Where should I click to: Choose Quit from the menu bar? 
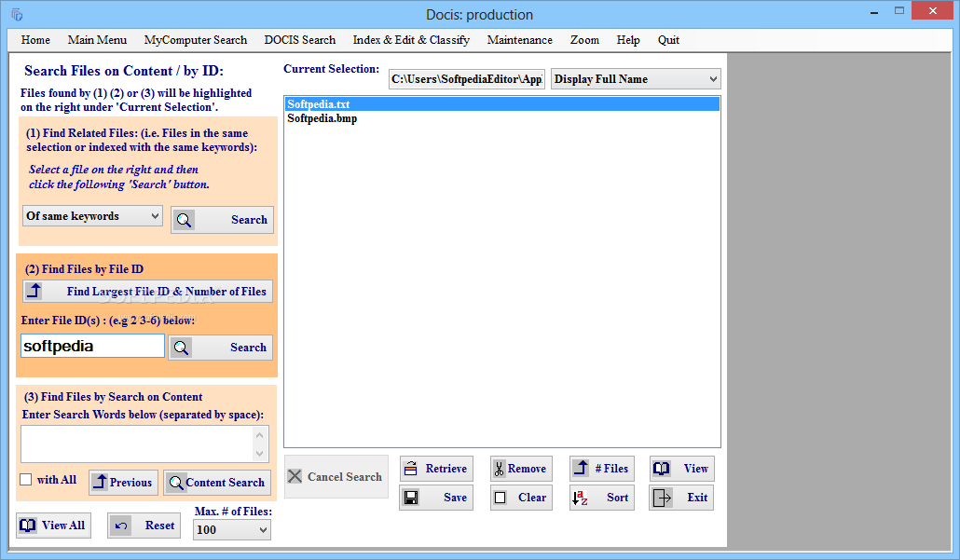point(668,40)
